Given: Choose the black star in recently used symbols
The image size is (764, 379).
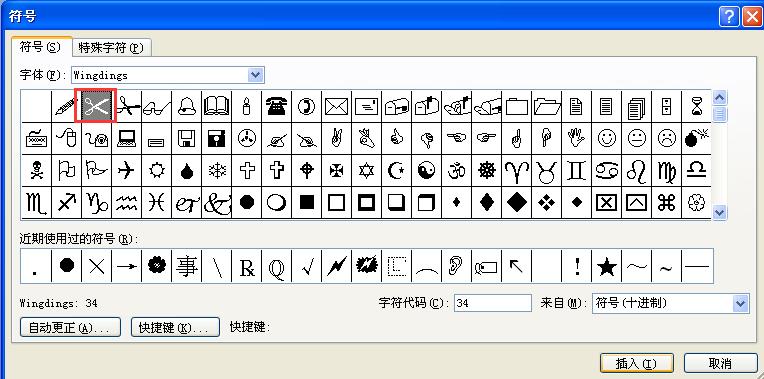Looking at the screenshot, I should pos(606,266).
